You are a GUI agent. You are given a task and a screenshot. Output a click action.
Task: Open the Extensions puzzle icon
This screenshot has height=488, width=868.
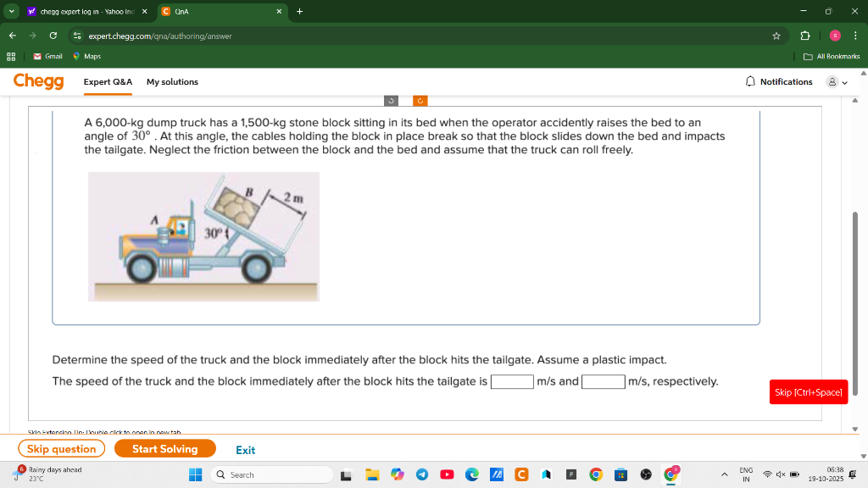(x=805, y=36)
